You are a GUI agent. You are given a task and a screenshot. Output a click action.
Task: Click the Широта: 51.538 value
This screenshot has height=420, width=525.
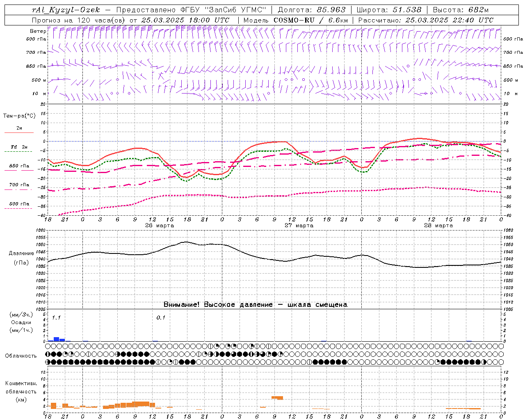[x=389, y=10]
